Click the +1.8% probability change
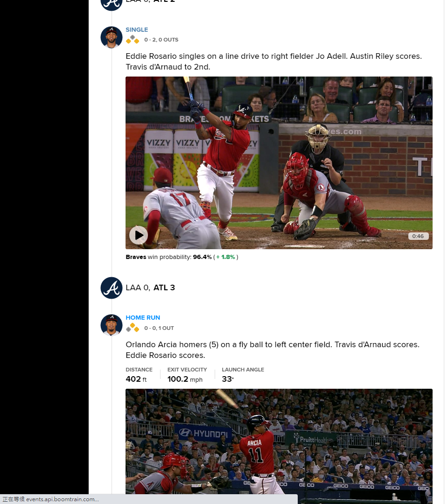 225,257
